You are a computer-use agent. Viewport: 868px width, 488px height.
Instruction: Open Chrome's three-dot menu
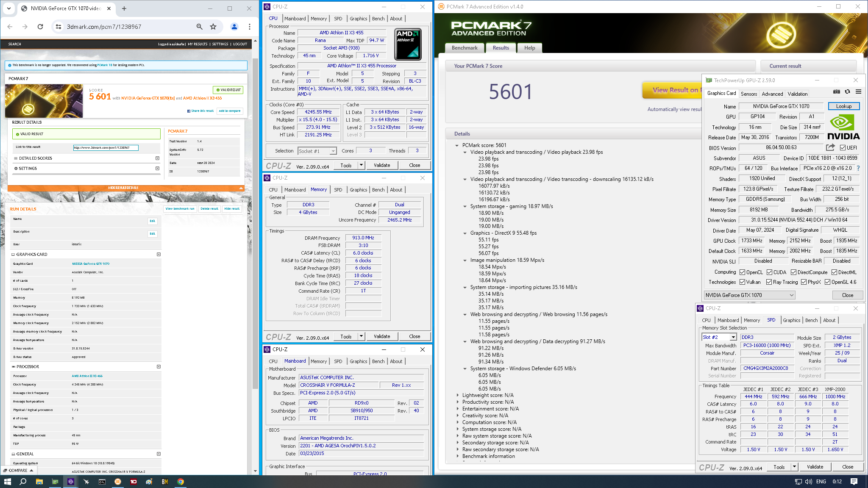[x=250, y=27]
